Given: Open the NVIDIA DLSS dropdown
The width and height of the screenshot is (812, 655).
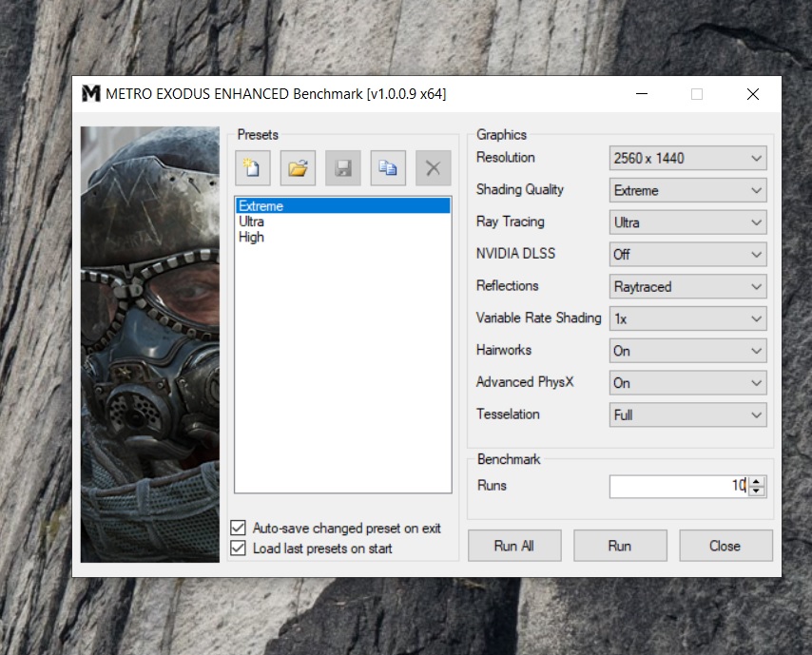Looking at the screenshot, I should (x=687, y=254).
